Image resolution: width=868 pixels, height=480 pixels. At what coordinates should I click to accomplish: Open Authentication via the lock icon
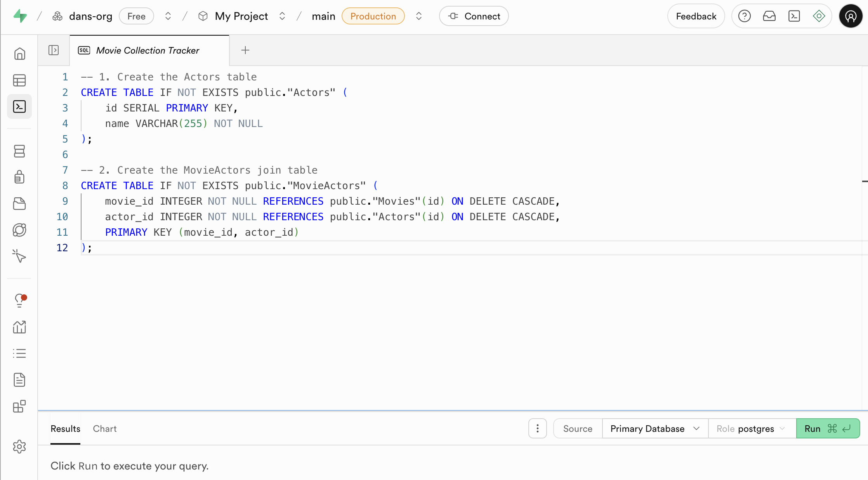[19, 177]
